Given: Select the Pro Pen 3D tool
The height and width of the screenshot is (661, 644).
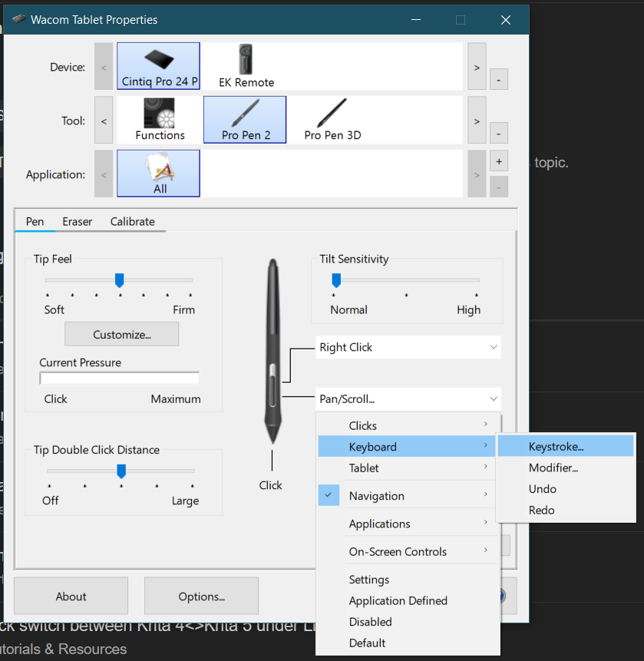Looking at the screenshot, I should click(332, 120).
